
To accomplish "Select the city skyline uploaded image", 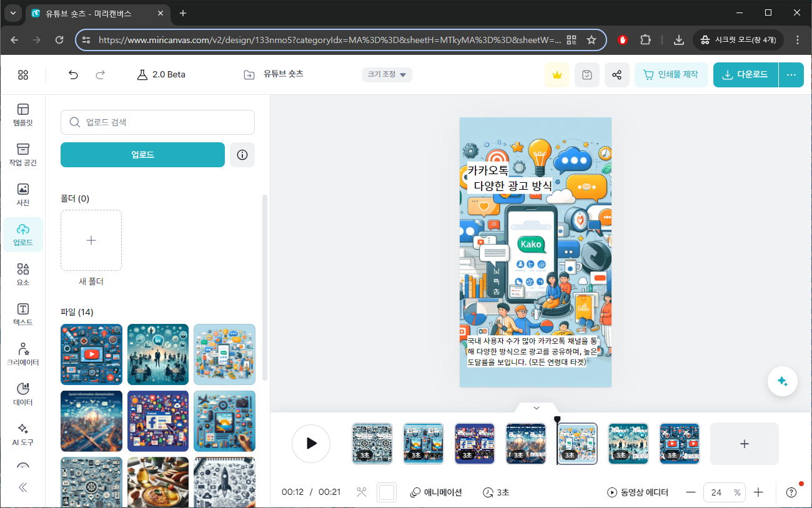I will tap(91, 421).
